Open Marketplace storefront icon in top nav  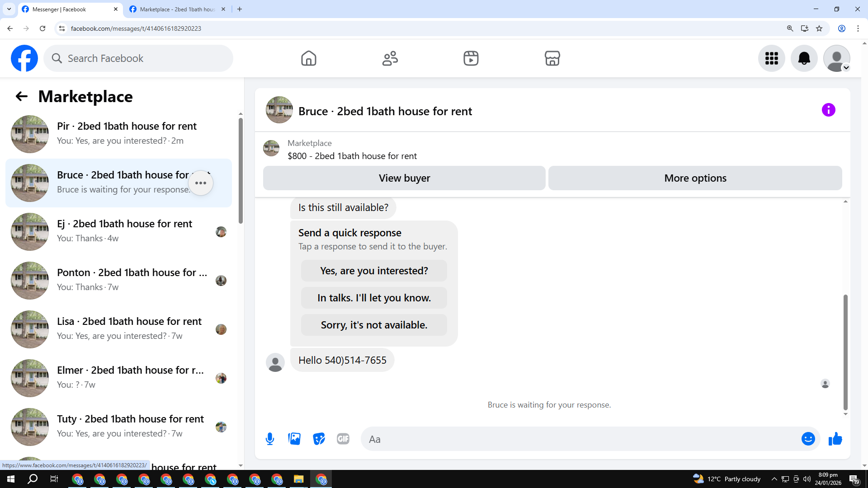pos(552,58)
